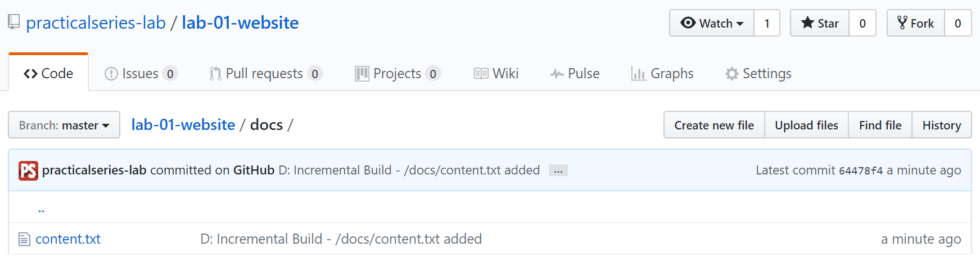Click the content.txt file icon
This screenshot has height=260, width=980.
(24, 239)
